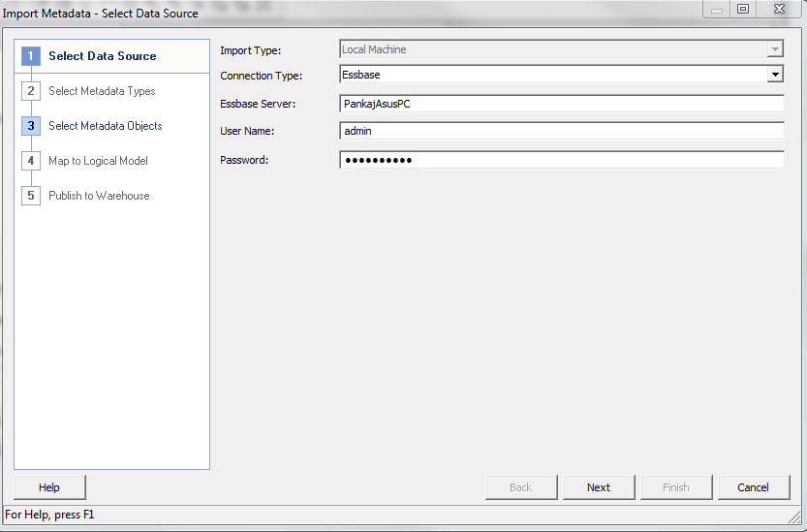Click the status bar help text
807x532 pixels.
point(49,515)
